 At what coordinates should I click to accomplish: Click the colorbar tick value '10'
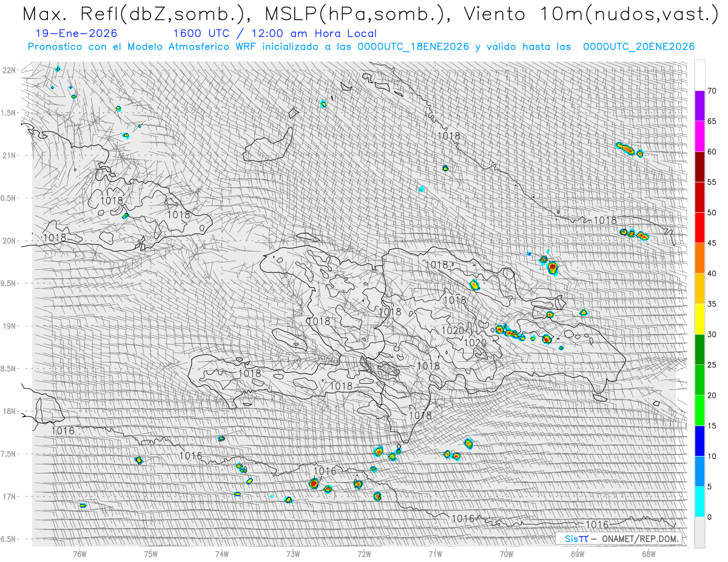(712, 456)
